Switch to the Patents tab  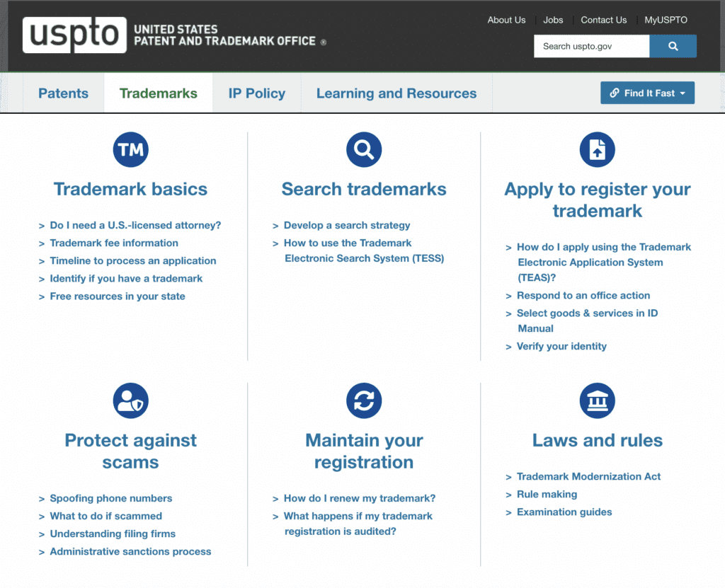(x=63, y=92)
